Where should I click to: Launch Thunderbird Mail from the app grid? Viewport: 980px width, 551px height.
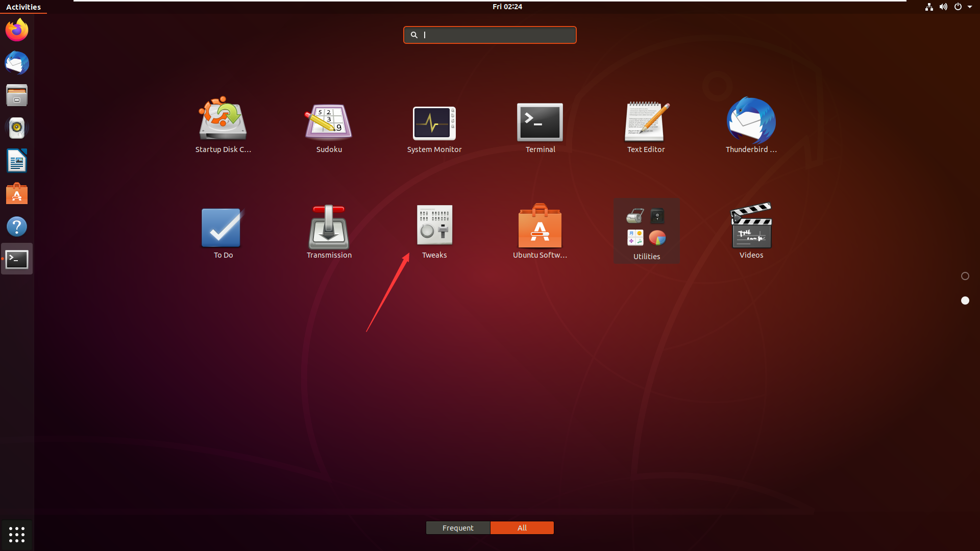tap(751, 125)
